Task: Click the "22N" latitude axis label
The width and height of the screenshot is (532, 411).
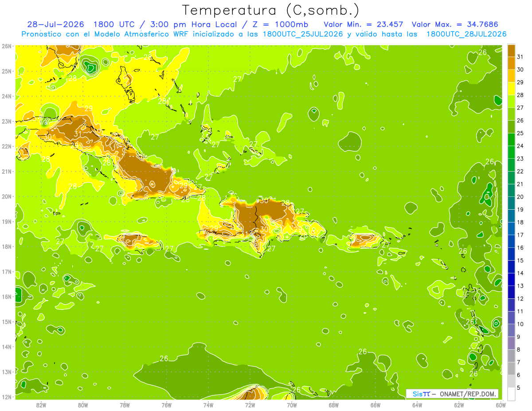Action: click(x=6, y=146)
